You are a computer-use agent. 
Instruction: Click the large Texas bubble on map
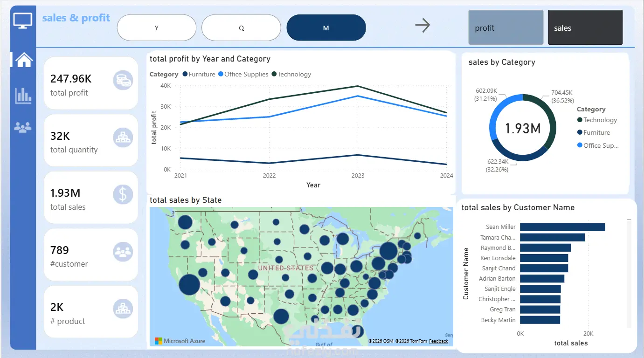point(281,317)
